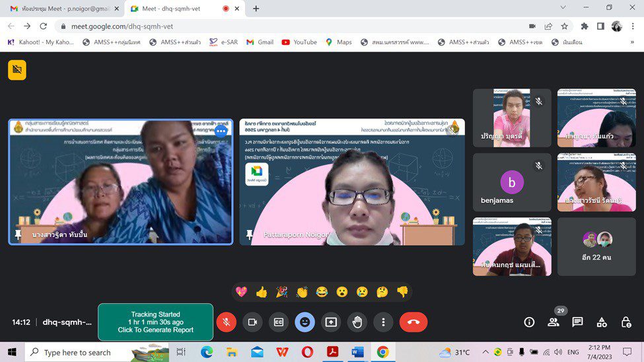Send the party popper reaction
This screenshot has width=644, height=362.
[x=282, y=292]
